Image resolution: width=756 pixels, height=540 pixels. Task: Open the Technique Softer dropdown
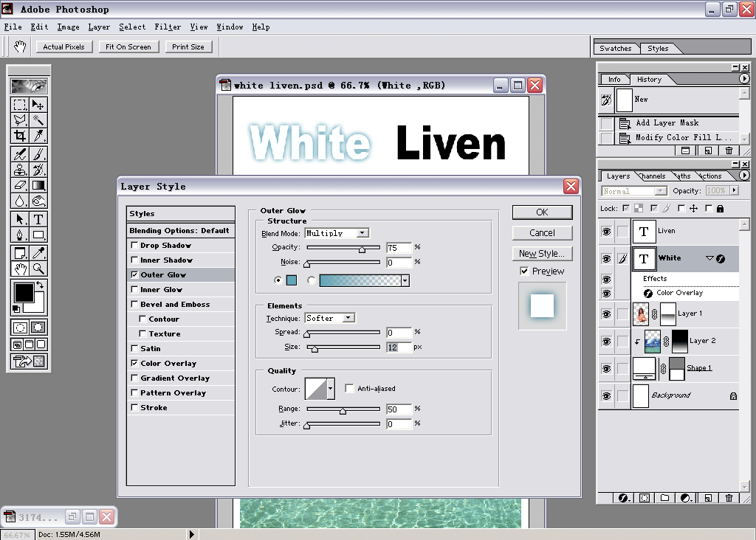348,318
